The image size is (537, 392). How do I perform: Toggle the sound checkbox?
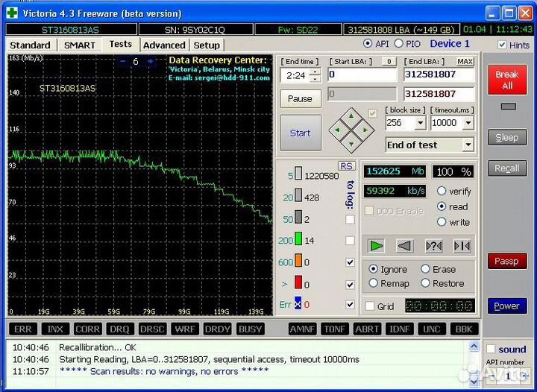490,349
